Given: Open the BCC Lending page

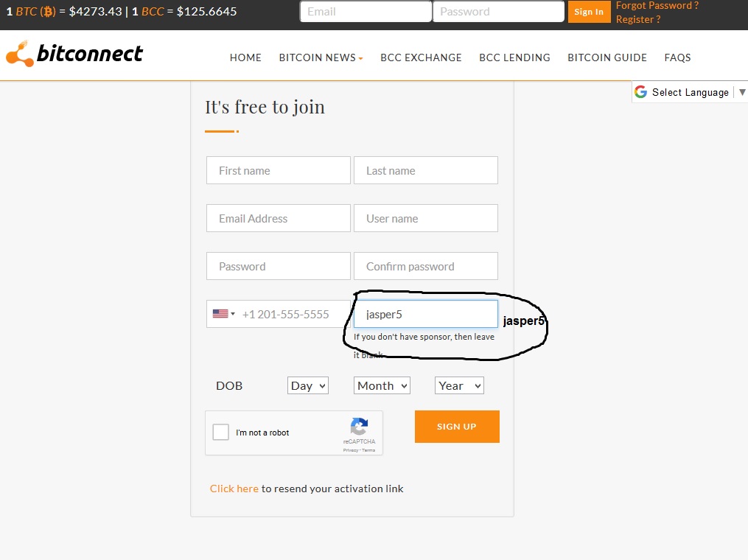Looking at the screenshot, I should tap(514, 57).
